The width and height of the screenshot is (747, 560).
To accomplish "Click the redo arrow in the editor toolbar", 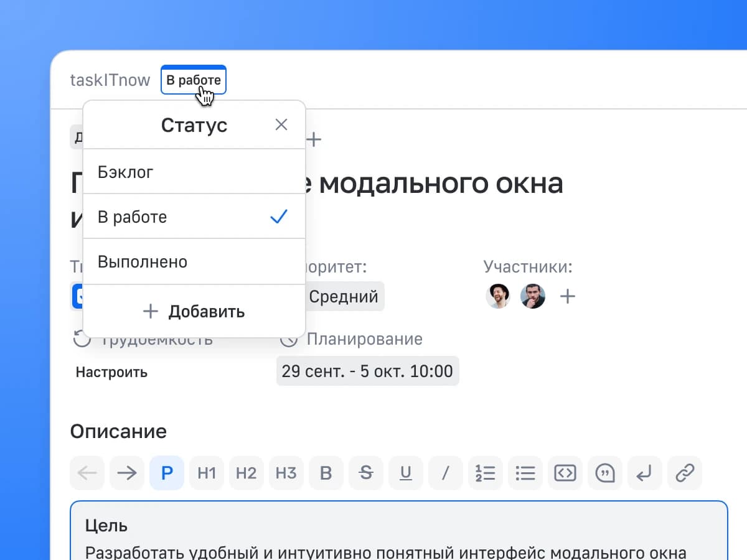I will 126,473.
